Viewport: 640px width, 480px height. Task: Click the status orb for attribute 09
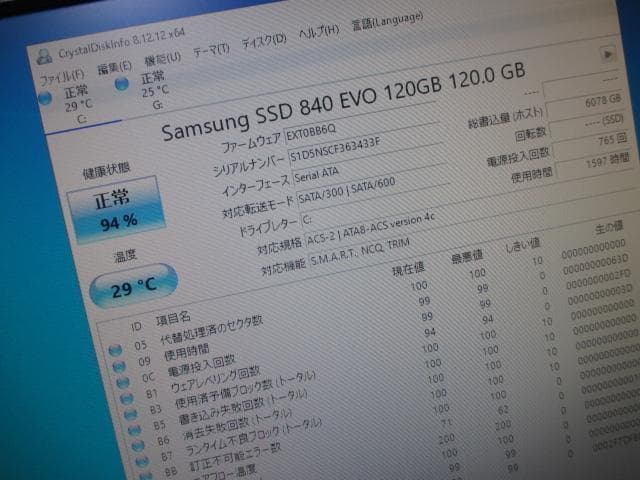click(x=119, y=366)
